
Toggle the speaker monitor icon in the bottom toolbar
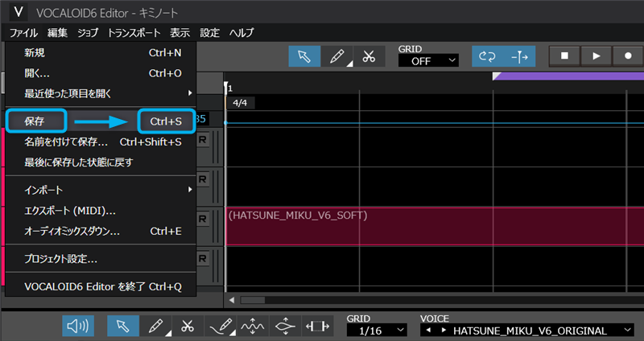tap(78, 327)
